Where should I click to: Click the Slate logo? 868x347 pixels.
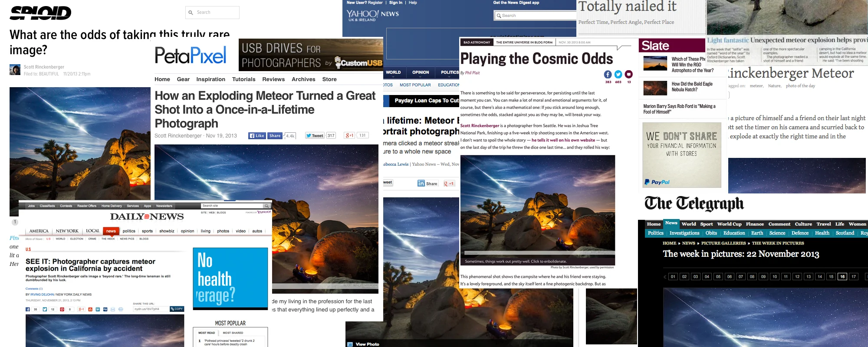(655, 46)
